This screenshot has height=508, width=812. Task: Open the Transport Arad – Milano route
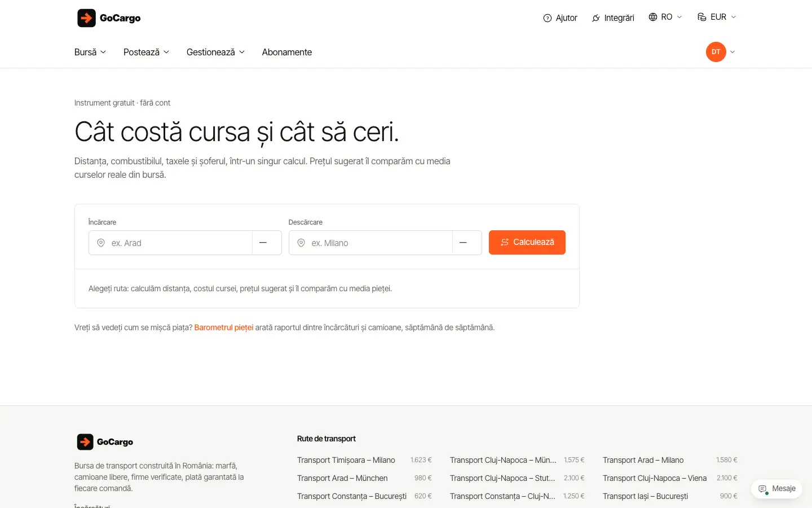643,460
